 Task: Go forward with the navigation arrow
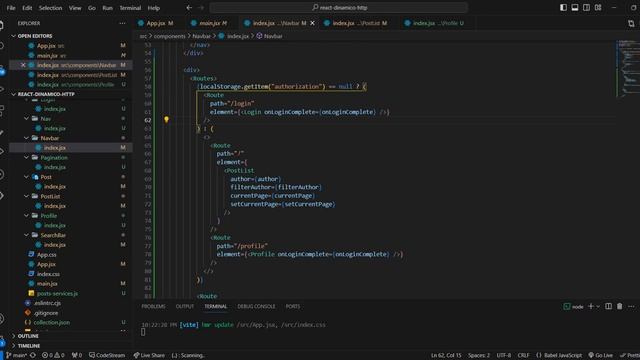pyautogui.click(x=201, y=7)
